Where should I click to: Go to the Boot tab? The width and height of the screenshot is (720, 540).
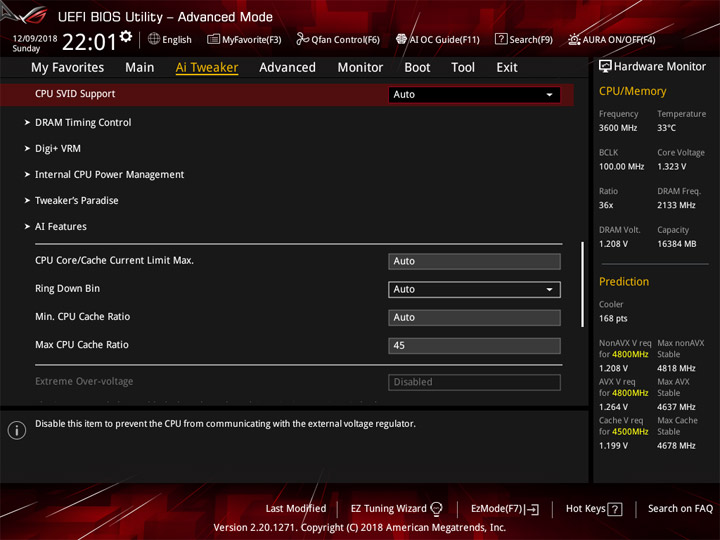click(x=417, y=68)
